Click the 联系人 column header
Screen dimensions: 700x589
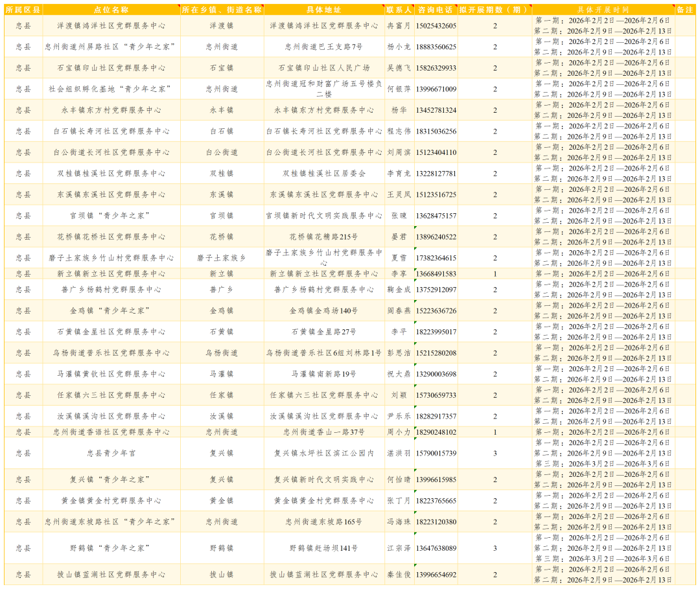(399, 10)
